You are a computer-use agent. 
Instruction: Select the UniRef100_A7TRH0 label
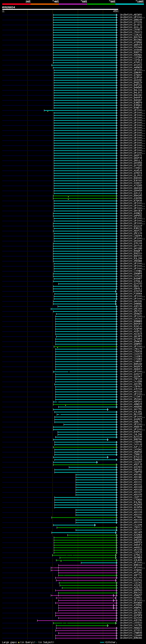pyautogui.click(x=131, y=517)
